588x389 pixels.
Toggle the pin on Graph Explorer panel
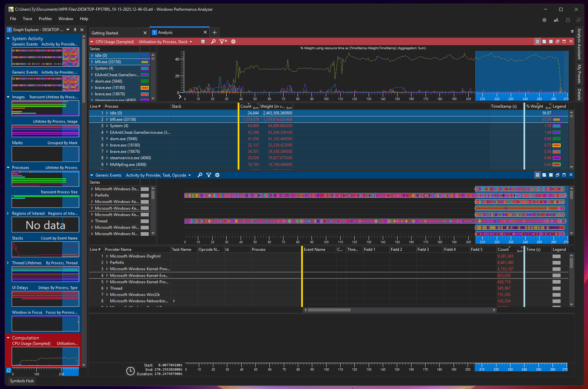pos(75,30)
